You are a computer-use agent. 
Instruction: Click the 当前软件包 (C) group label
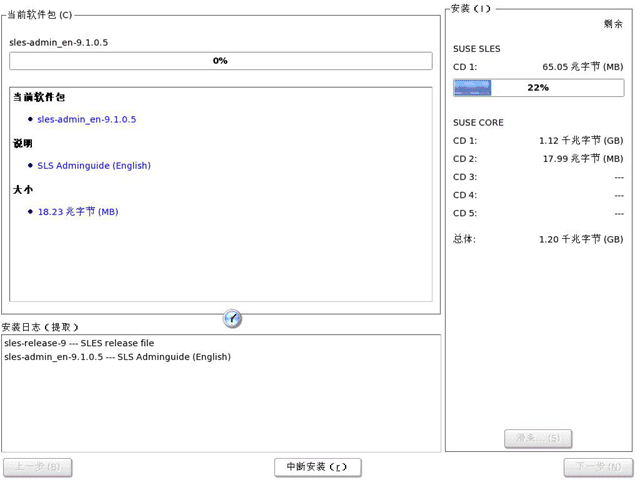40,15
